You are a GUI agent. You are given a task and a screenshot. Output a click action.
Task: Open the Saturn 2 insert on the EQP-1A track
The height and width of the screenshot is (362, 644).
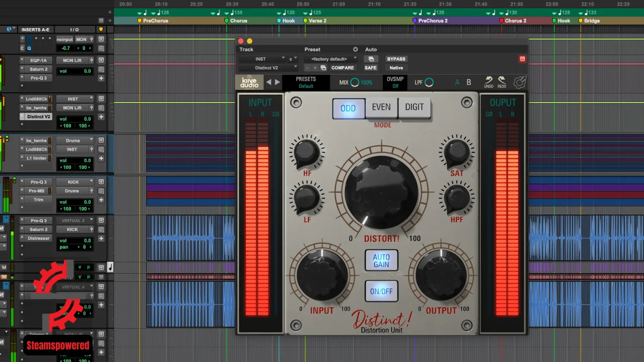36,69
